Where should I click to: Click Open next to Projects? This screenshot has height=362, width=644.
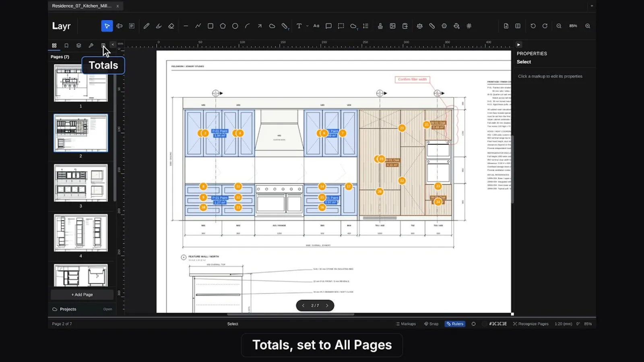click(x=107, y=309)
